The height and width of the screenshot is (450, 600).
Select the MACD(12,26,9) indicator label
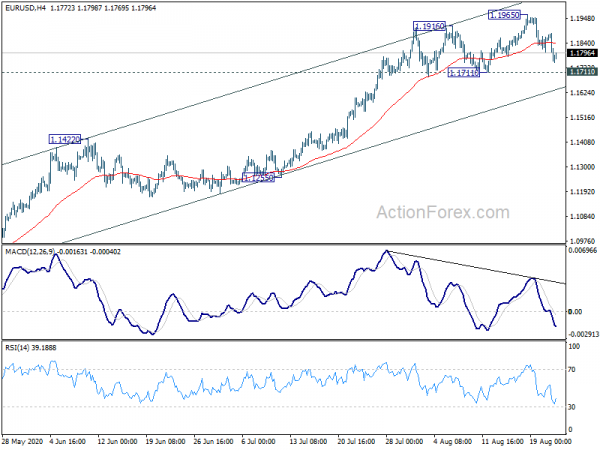coord(30,252)
